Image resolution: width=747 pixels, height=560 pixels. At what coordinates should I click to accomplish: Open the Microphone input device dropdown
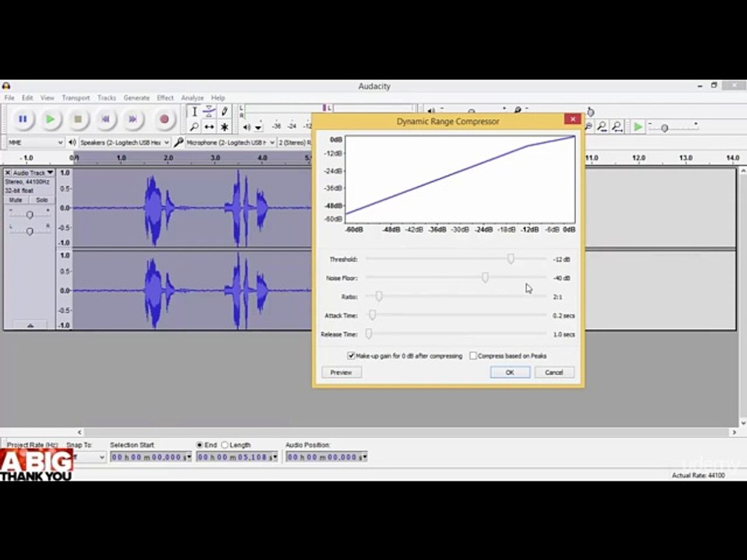coord(230,142)
